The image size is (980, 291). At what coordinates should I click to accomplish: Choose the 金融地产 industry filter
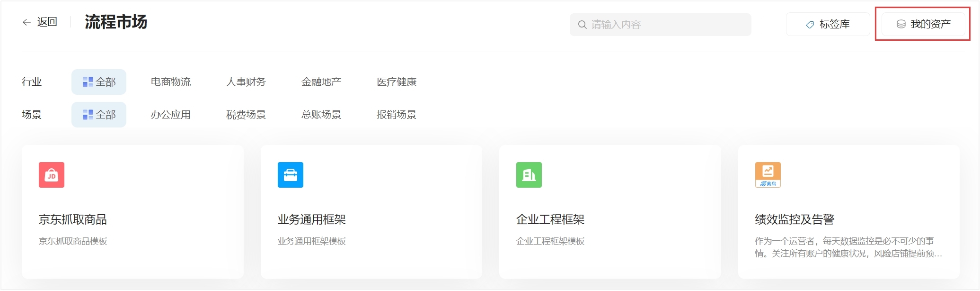coord(321,82)
